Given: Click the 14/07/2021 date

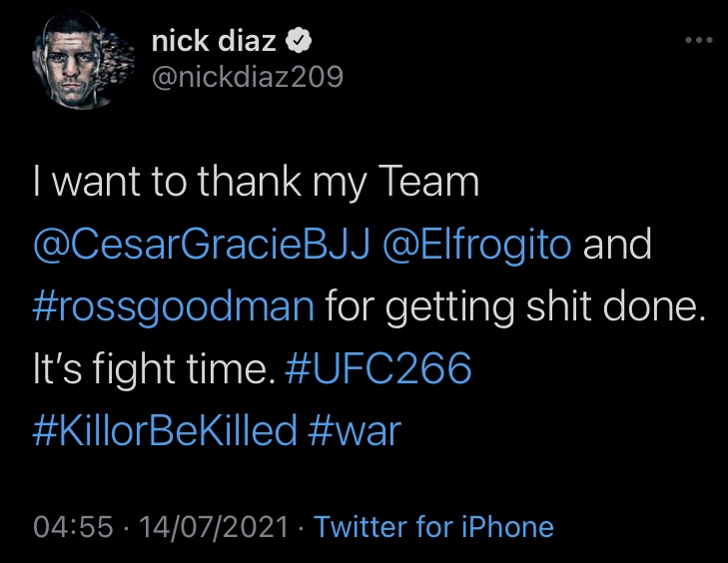Looking at the screenshot, I should click(x=214, y=527).
